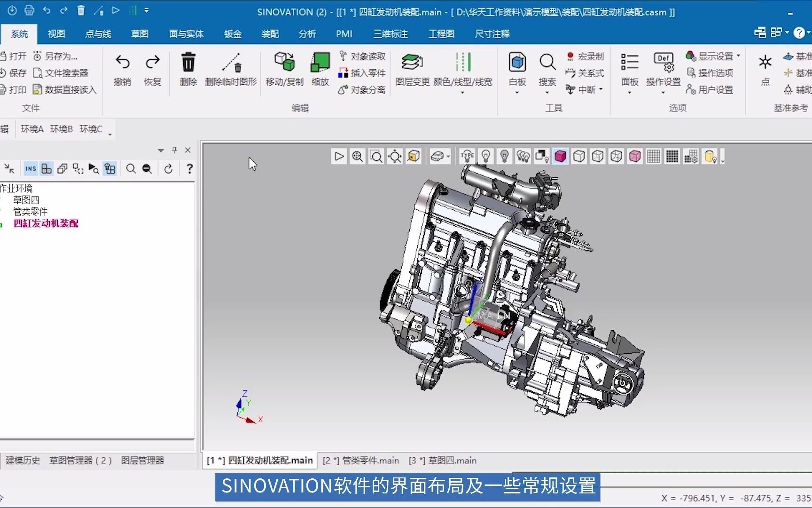This screenshot has height=508, width=812.
Task: Click the grid with gear settings icon
Action: [x=691, y=156]
